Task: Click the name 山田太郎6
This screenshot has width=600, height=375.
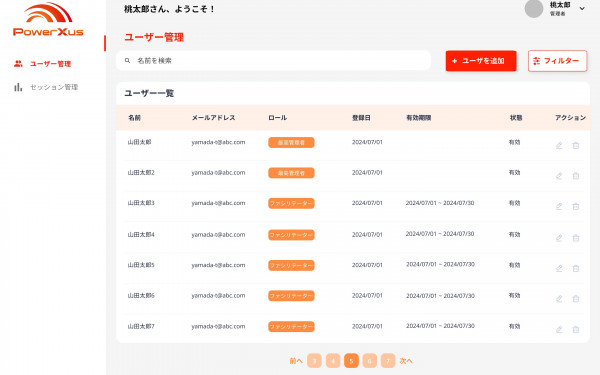Action: [x=141, y=295]
